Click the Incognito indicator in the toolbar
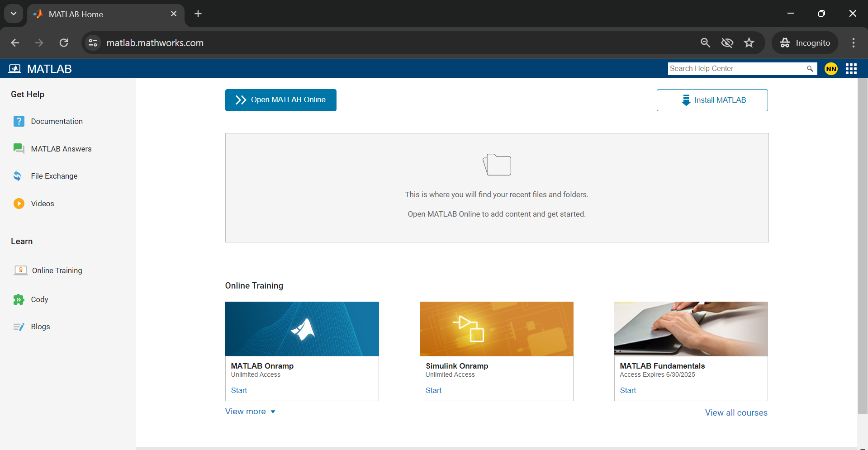The image size is (868, 450). pos(805,43)
